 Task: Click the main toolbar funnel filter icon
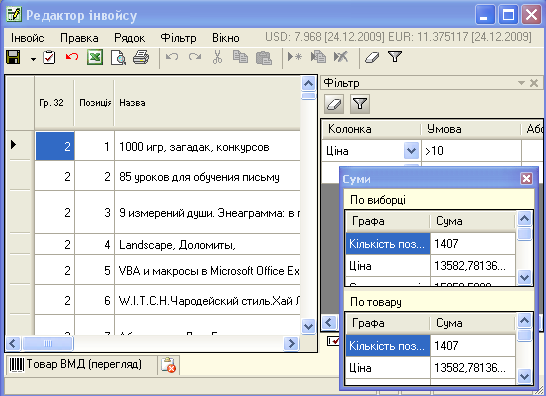(395, 57)
